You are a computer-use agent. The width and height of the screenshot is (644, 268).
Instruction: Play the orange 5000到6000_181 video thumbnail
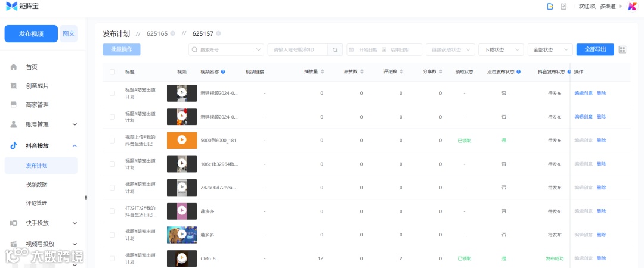pyautogui.click(x=182, y=141)
